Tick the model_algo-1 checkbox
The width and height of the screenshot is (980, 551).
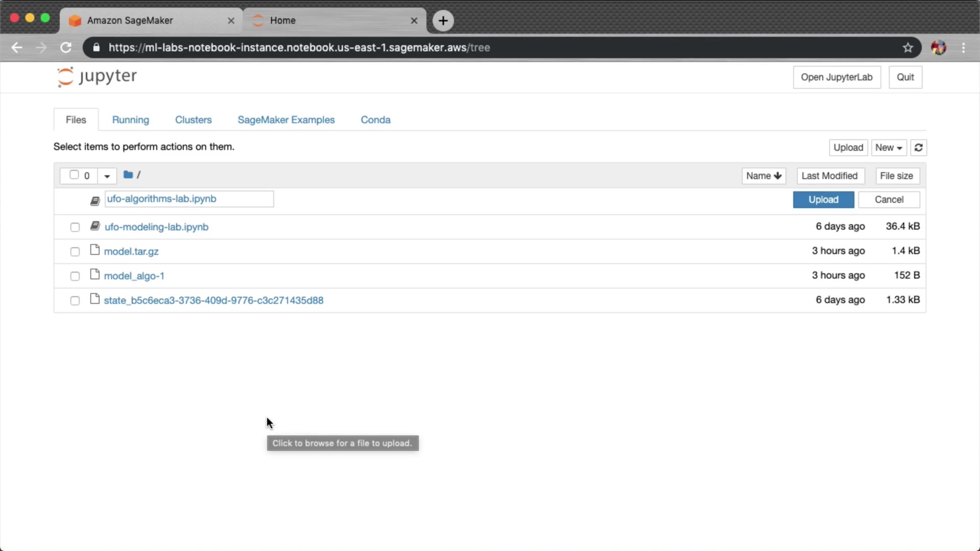[x=75, y=276]
